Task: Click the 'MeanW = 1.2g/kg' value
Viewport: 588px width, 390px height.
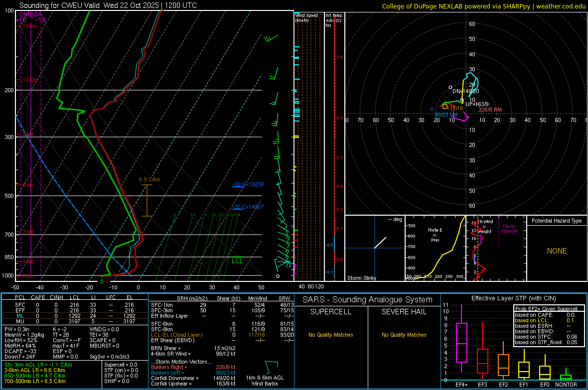Action: click(24, 335)
